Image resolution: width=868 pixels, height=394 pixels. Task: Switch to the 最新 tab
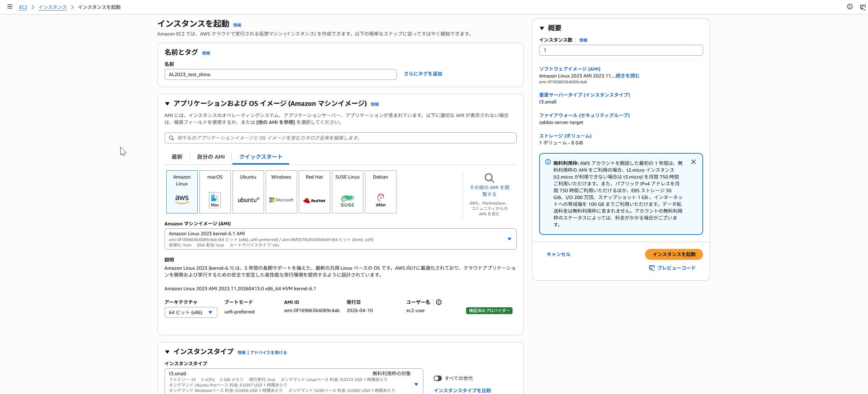[177, 157]
